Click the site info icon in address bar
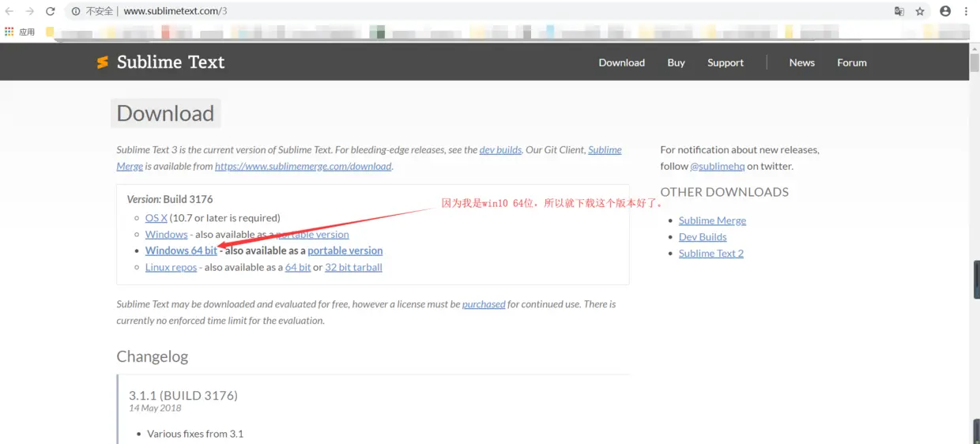 [76, 11]
